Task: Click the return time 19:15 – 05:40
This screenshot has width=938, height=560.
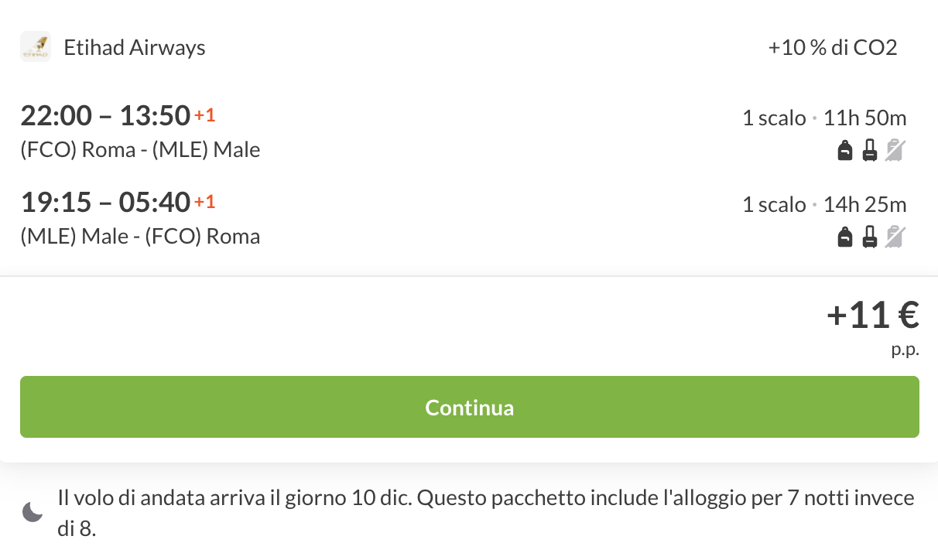Action: [105, 203]
